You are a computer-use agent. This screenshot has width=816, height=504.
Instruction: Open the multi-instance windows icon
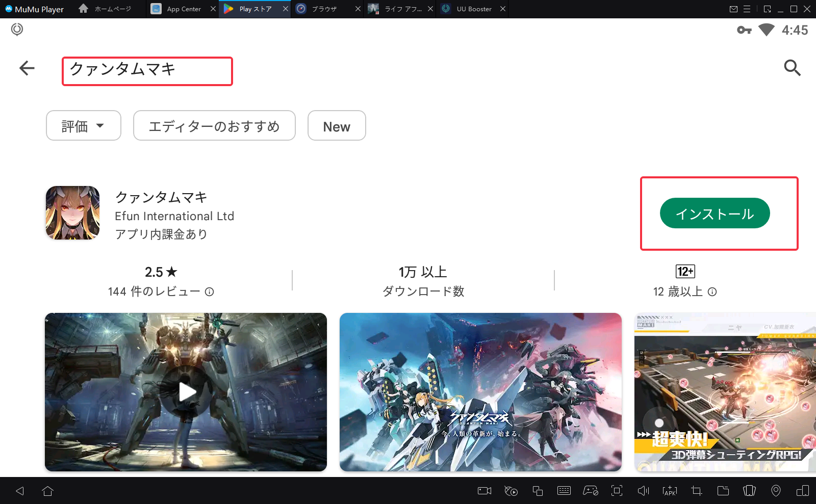tap(538, 491)
